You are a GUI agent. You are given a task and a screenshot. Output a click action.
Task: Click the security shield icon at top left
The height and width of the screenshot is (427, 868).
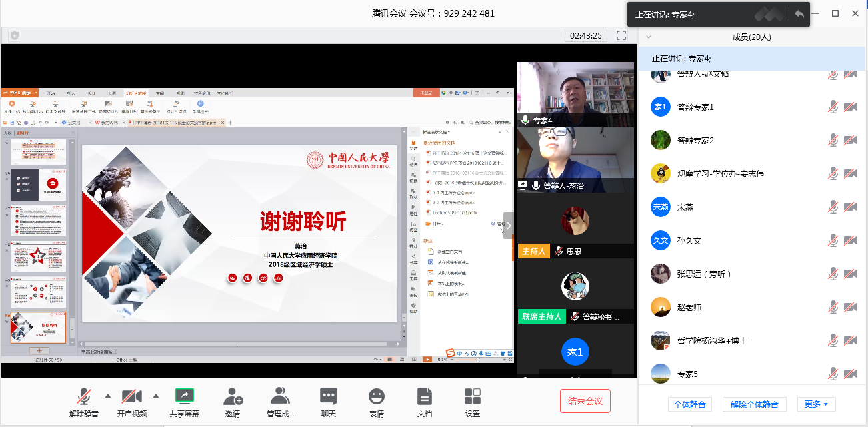(x=15, y=35)
